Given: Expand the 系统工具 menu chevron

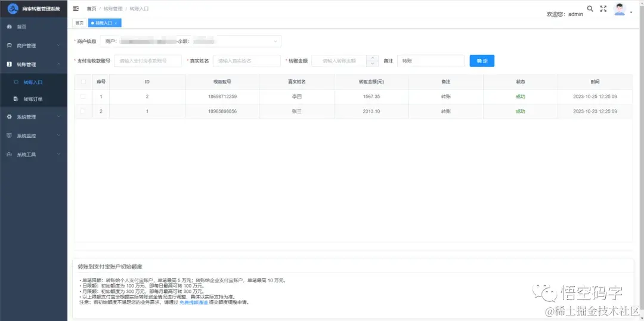Looking at the screenshot, I should tap(59, 155).
